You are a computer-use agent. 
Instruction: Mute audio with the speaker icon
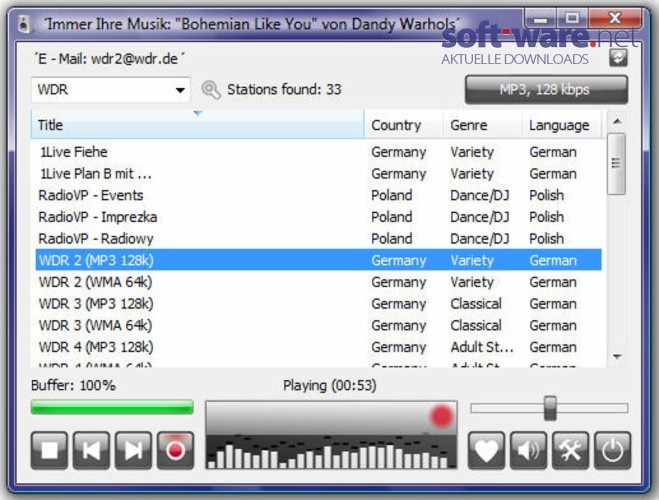coord(528,450)
